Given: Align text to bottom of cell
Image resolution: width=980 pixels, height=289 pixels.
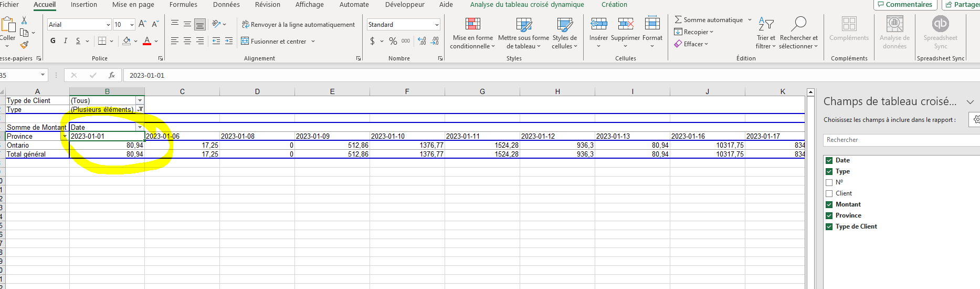Looking at the screenshot, I should point(200,24).
